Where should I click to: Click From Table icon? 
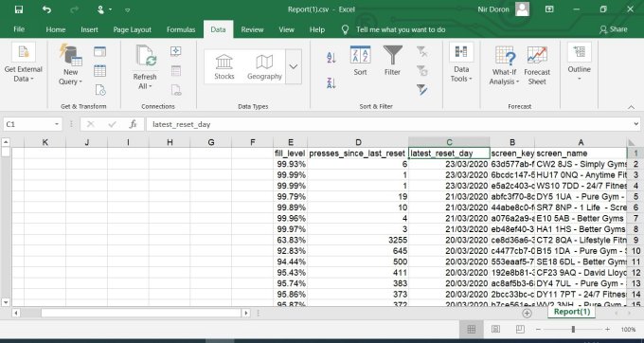click(99, 71)
